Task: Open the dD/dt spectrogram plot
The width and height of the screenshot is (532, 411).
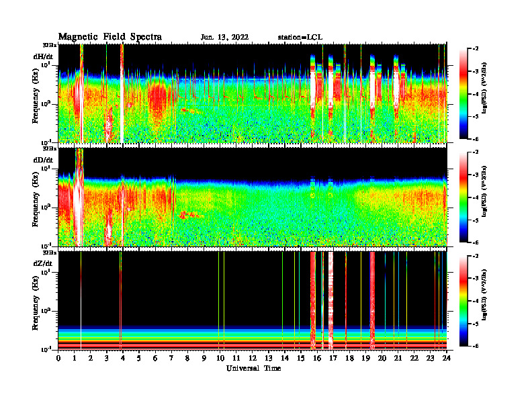Action: click(x=253, y=197)
